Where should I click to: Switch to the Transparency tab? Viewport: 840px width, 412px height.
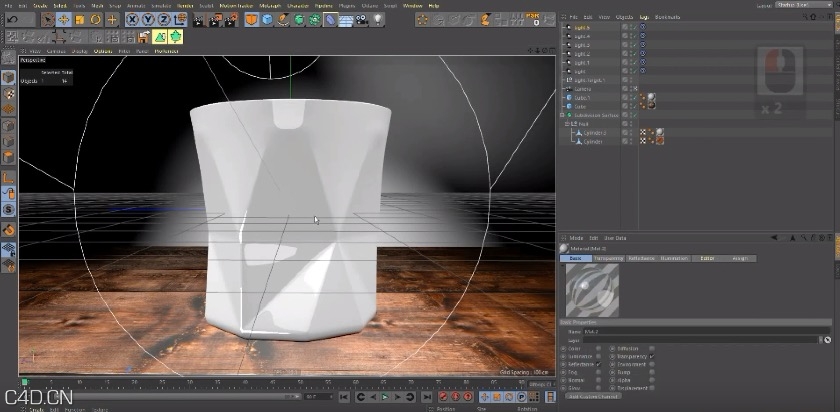pos(609,258)
